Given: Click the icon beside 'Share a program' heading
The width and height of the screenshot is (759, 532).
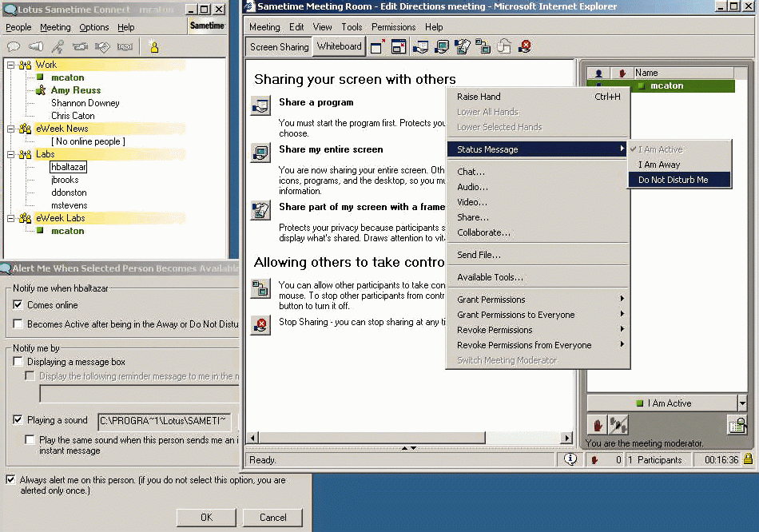Looking at the screenshot, I should tap(260, 105).
